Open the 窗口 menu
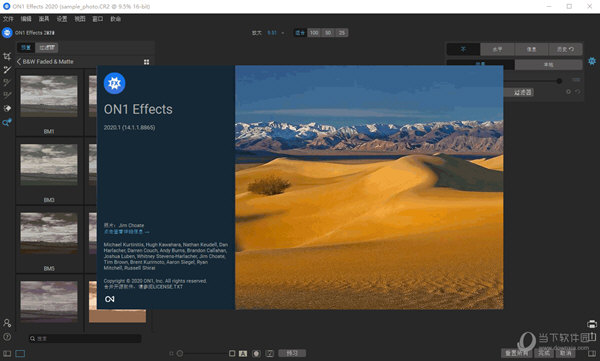 (x=98, y=19)
